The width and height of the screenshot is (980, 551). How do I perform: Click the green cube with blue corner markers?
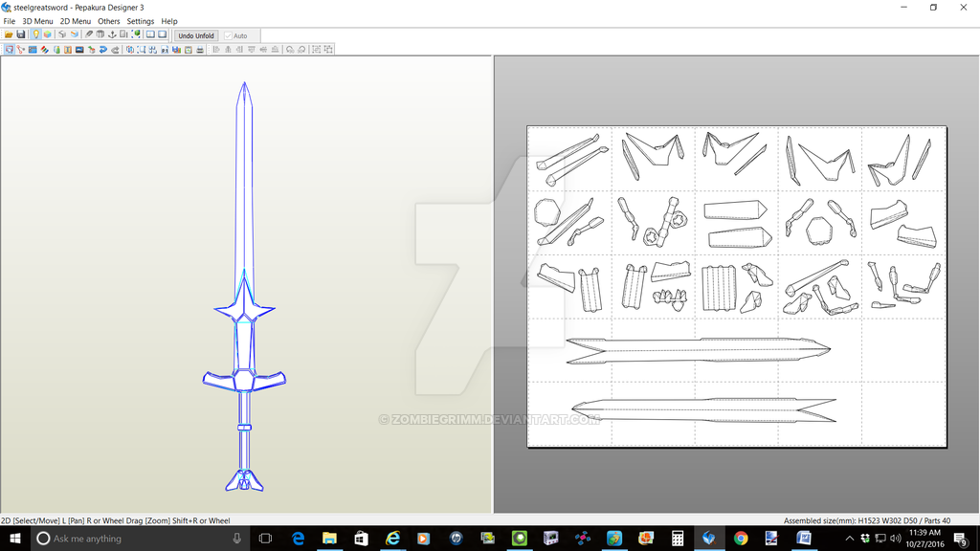[136, 34]
